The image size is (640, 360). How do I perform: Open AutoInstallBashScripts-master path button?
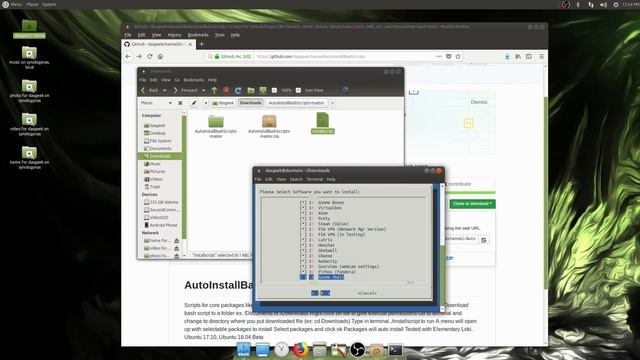pyautogui.click(x=296, y=103)
